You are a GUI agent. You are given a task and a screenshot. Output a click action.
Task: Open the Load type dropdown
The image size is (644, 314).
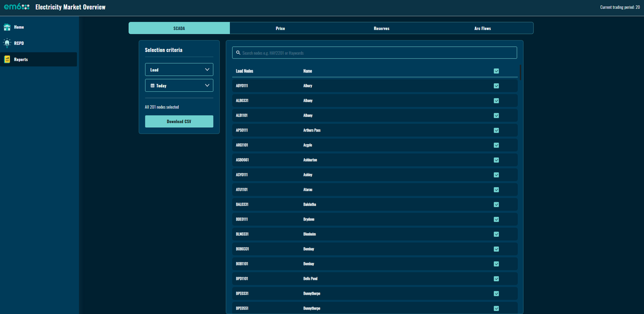click(179, 70)
